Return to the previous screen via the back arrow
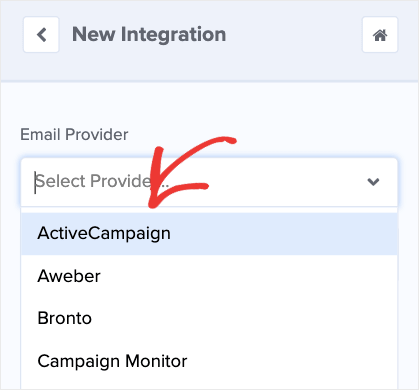Screen dimensions: 419x390 (x=41, y=35)
